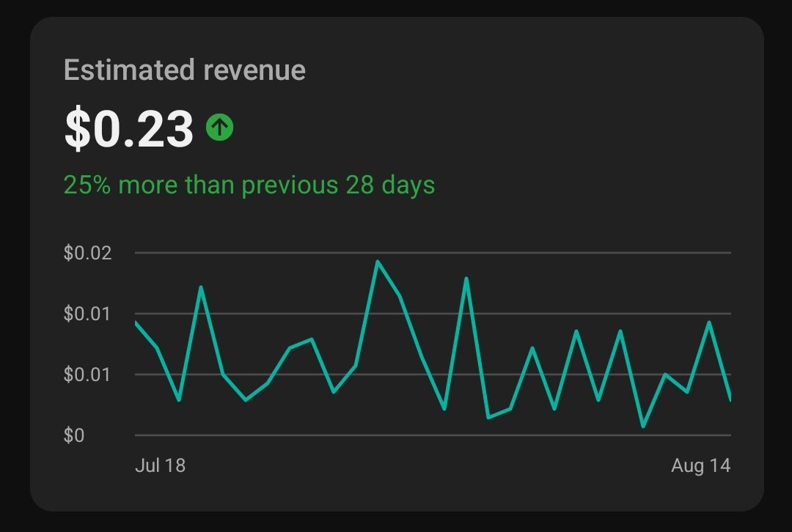Viewport: 792px width, 532px height.
Task: Click the $0 axis label
Action: (x=74, y=435)
